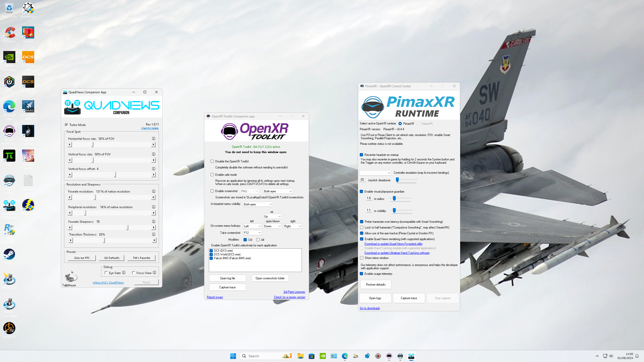Viewport: 644px width, 362px height.
Task: Open the iCUE desktop icon
Action: pos(9,84)
